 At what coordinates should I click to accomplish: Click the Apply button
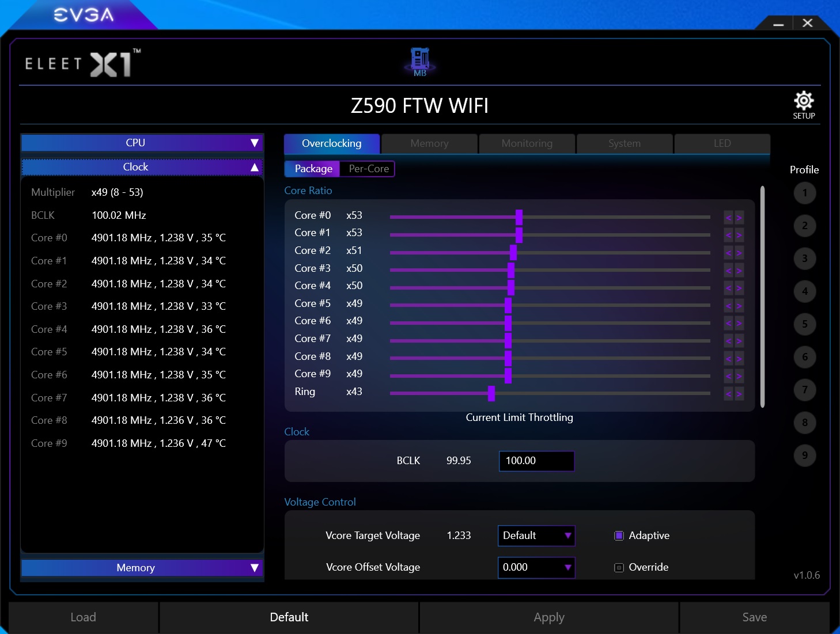pyautogui.click(x=549, y=617)
